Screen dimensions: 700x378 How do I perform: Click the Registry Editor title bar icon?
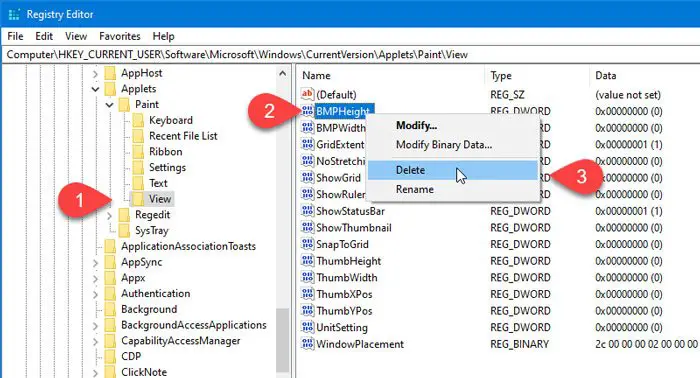(x=14, y=14)
